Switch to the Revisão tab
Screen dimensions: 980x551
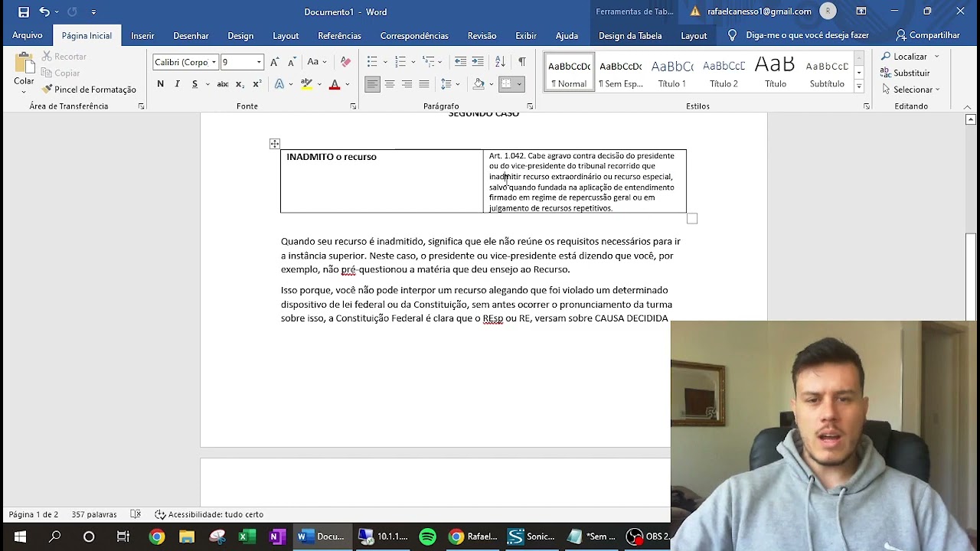(482, 35)
